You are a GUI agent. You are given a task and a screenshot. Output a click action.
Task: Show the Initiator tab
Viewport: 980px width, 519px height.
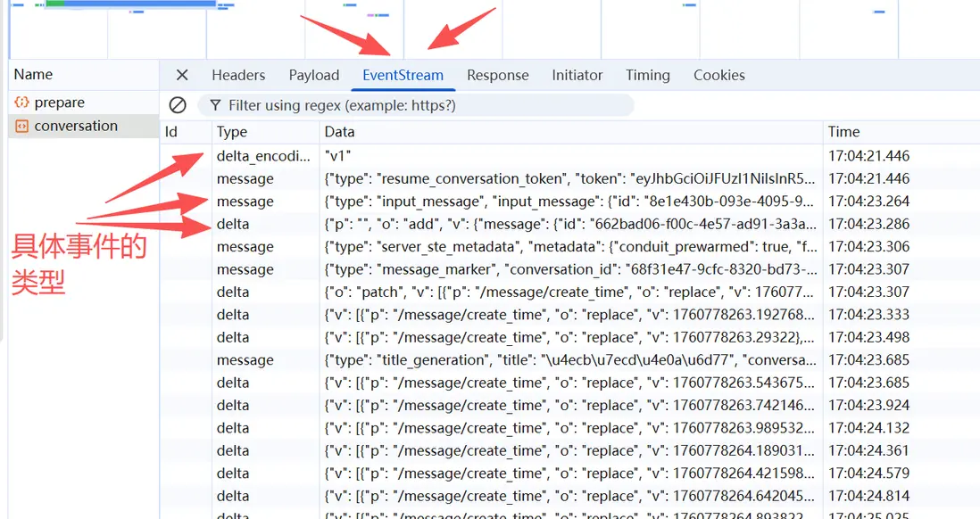[577, 75]
